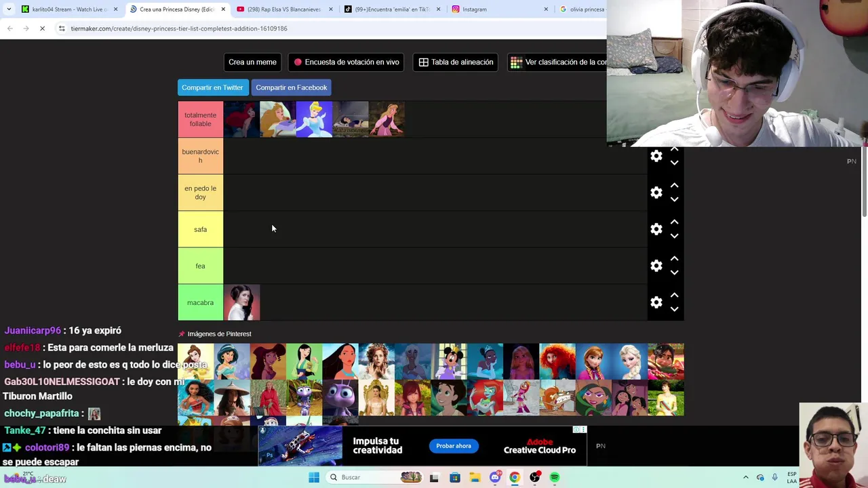Screen dimensions: 868x488
Task: Open settings gear for 'en pedo le doy' tier
Action: point(656,193)
